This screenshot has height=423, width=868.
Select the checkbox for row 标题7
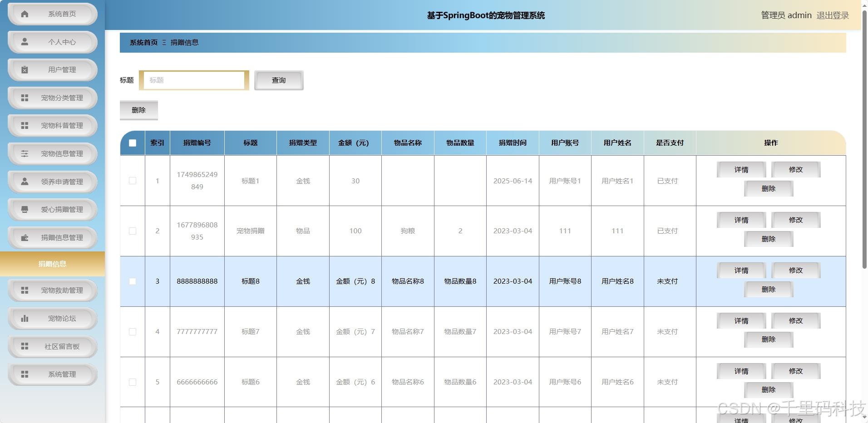click(x=133, y=332)
